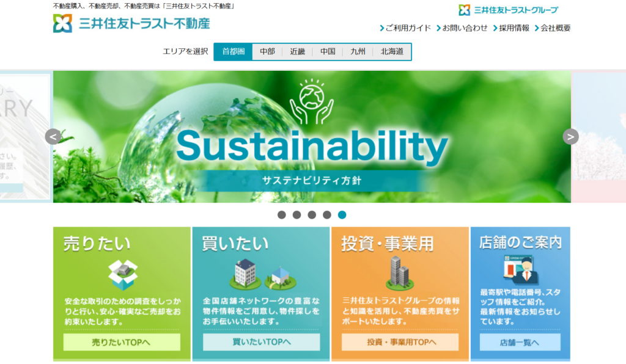
Task: Go to previous carousel slide arrow
Action: 53,137
